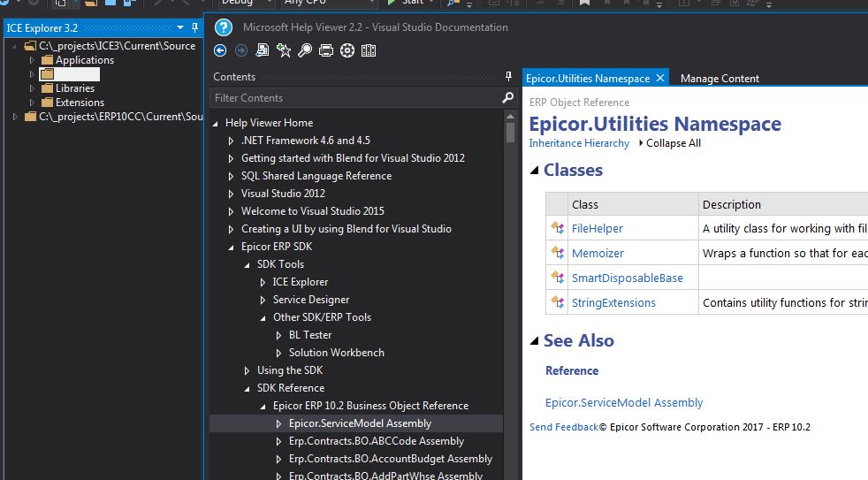Viewport: 868px width, 480px height.
Task: Select Epicor ERP 10.2 Business Object Reference
Action: point(370,405)
